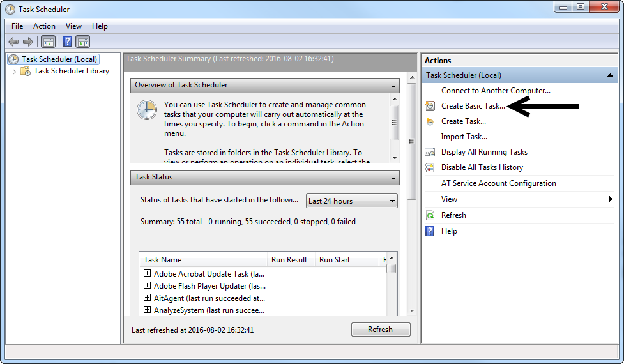624x364 pixels.
Task: Click the Overview text scrollbar down arrow
Action: (395, 158)
